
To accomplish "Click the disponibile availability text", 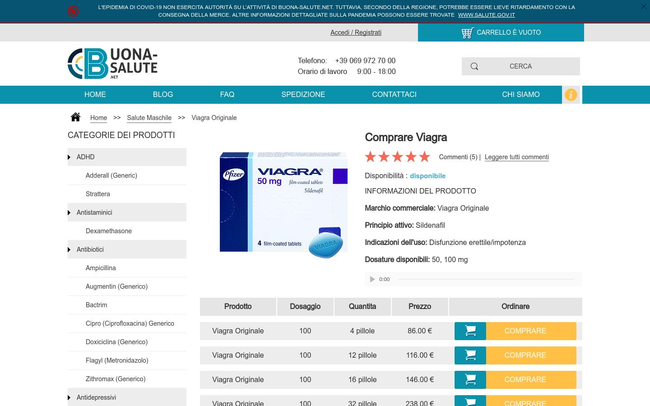I will point(427,176).
